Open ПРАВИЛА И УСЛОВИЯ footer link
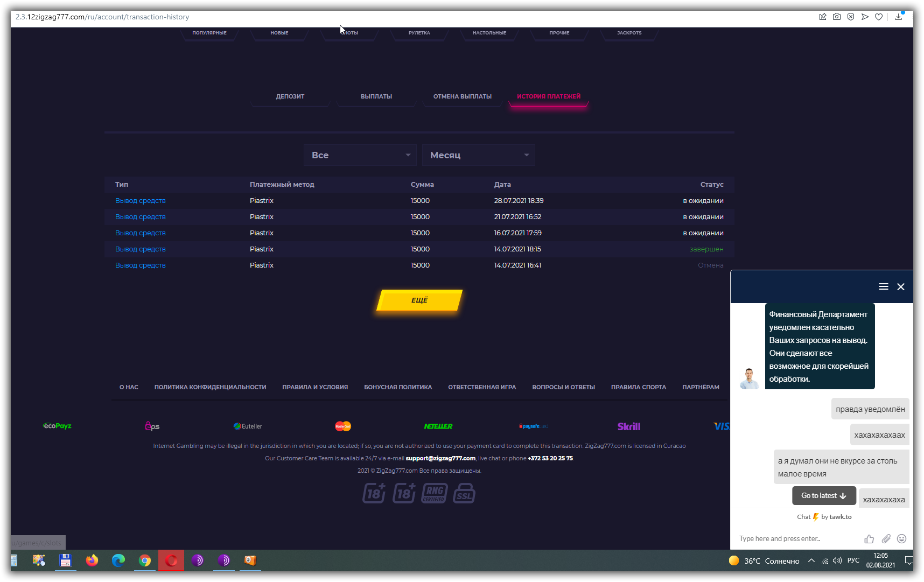The image size is (924, 582). (x=315, y=387)
